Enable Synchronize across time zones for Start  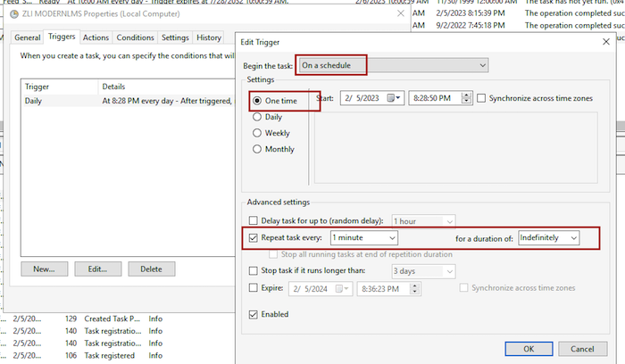481,98
